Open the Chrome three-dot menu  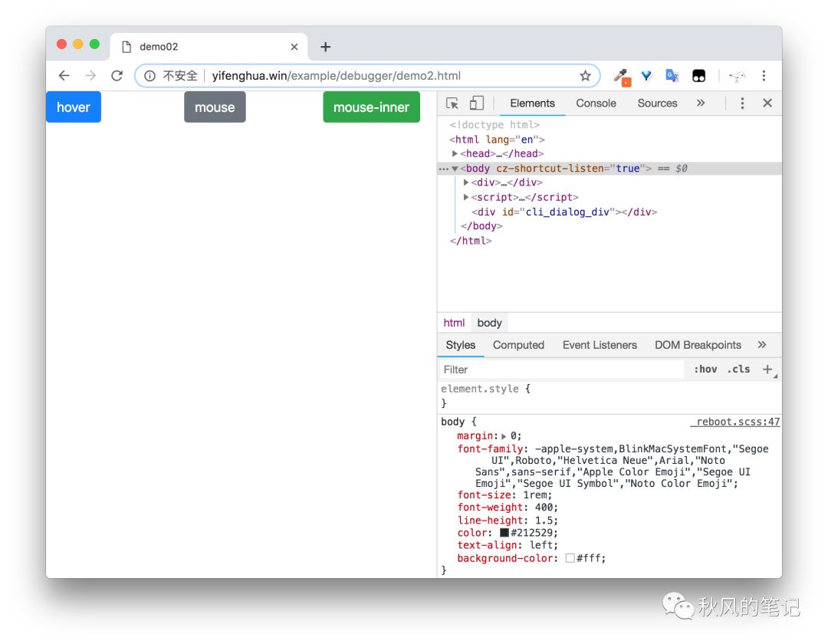coord(764,75)
